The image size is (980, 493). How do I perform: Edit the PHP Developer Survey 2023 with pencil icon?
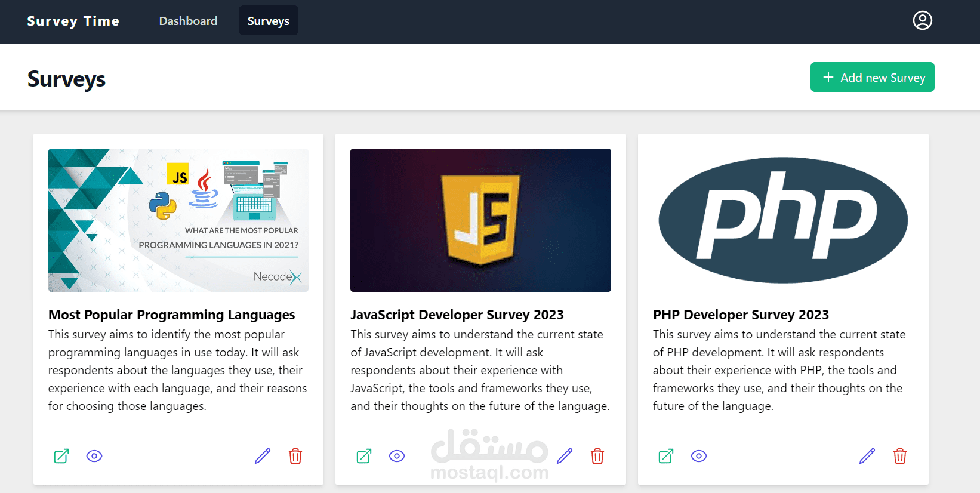click(867, 456)
